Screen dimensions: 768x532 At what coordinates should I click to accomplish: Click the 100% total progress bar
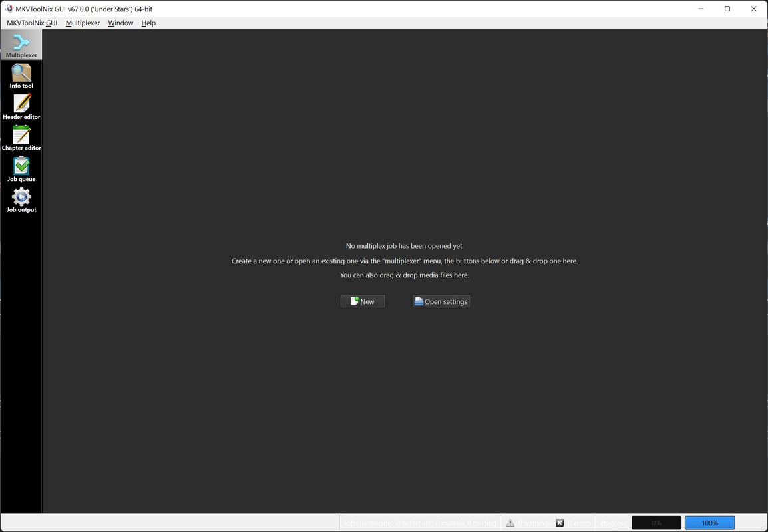[709, 523]
